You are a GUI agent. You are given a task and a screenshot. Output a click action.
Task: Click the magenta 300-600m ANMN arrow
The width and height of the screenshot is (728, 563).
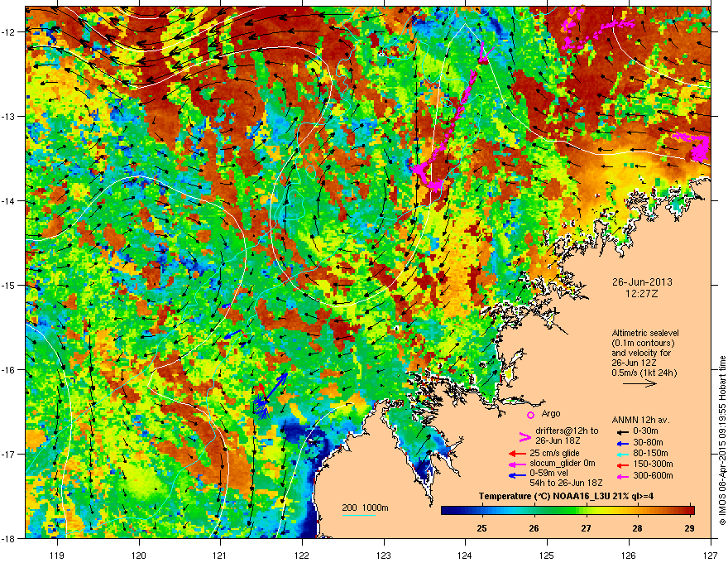click(621, 476)
